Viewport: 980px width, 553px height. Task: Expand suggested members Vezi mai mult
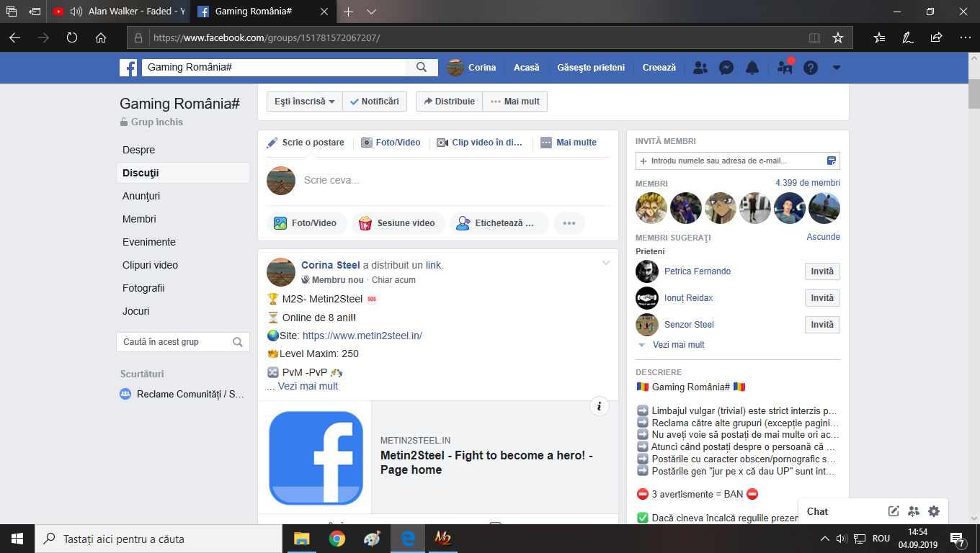click(679, 345)
